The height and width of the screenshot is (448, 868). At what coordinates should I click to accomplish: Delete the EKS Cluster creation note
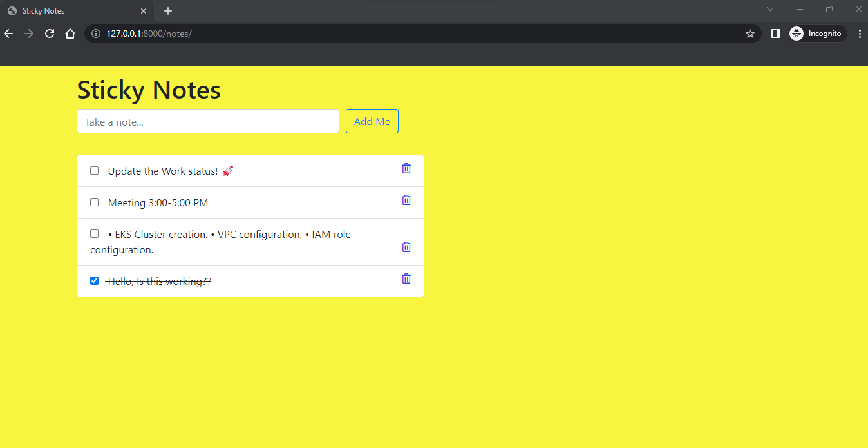406,247
